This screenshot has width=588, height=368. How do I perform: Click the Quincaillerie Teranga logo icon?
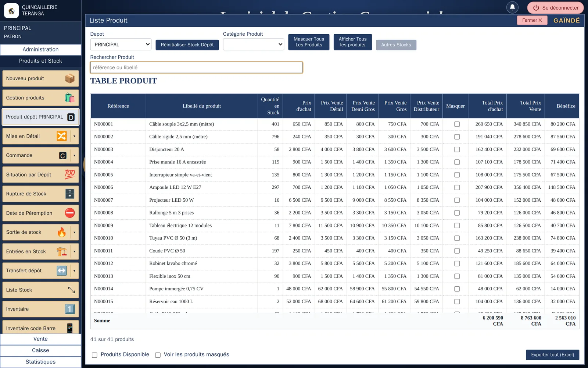click(x=11, y=11)
